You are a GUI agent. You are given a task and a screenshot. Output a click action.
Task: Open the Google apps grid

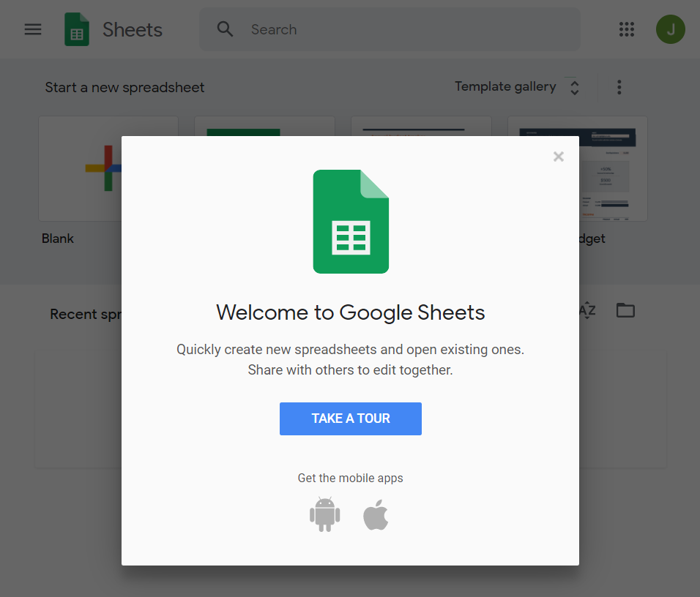point(626,29)
